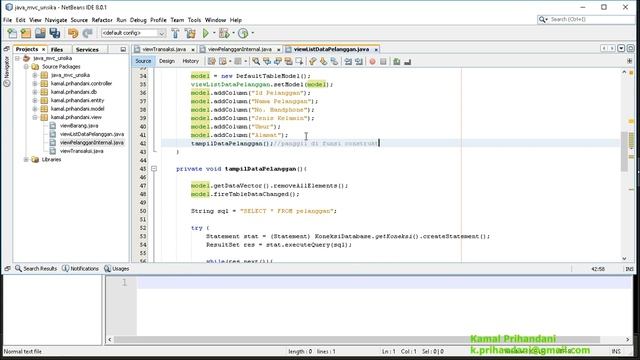Open the File menu
This screenshot has width=640, height=360.
point(7,20)
